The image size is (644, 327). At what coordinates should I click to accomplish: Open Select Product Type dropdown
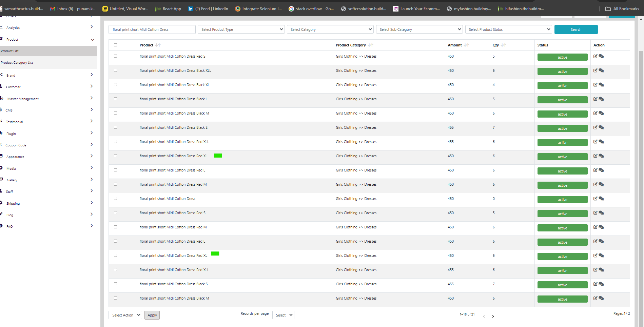click(241, 29)
